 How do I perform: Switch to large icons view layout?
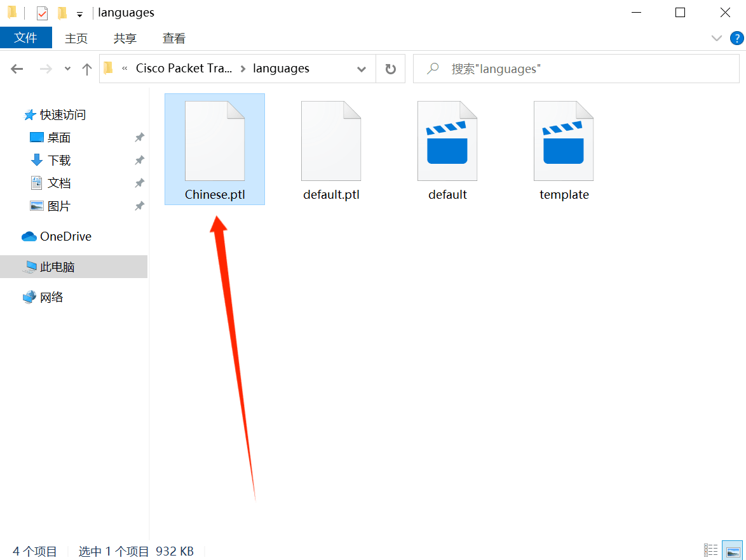(733, 550)
